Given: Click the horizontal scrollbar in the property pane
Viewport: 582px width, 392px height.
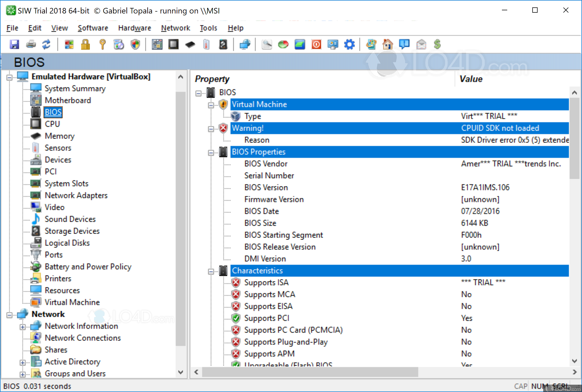Looking at the screenshot, I should pyautogui.click(x=310, y=372).
